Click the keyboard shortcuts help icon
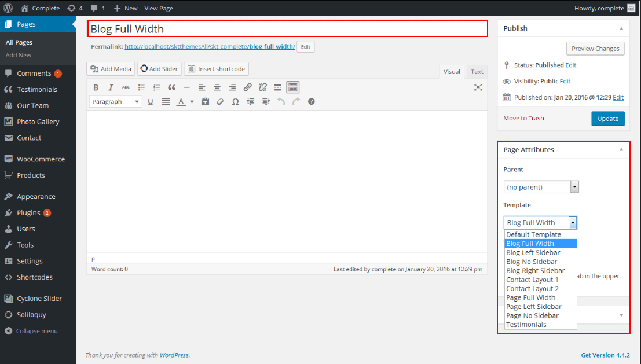Viewport: 641px width, 364px height. (x=312, y=102)
